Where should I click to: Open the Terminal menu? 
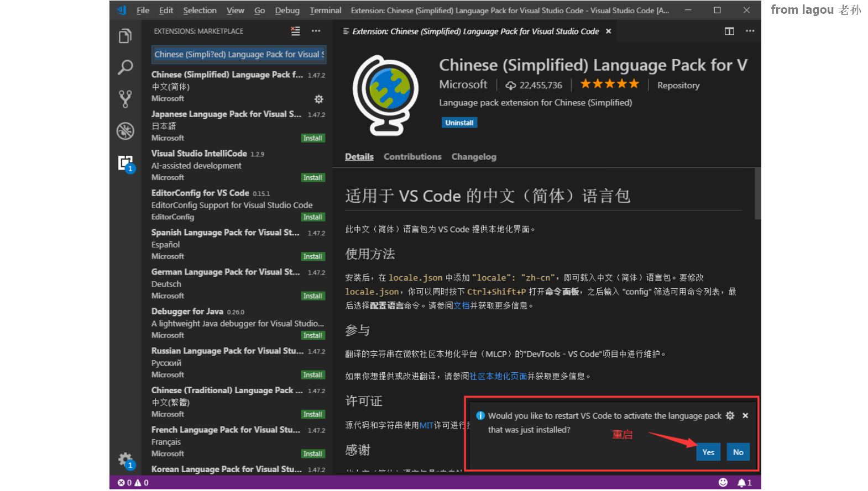325,10
